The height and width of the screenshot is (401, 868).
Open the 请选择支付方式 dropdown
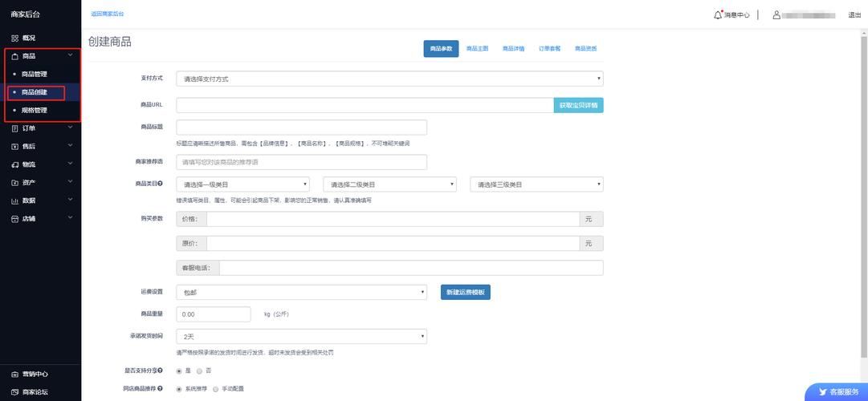389,79
